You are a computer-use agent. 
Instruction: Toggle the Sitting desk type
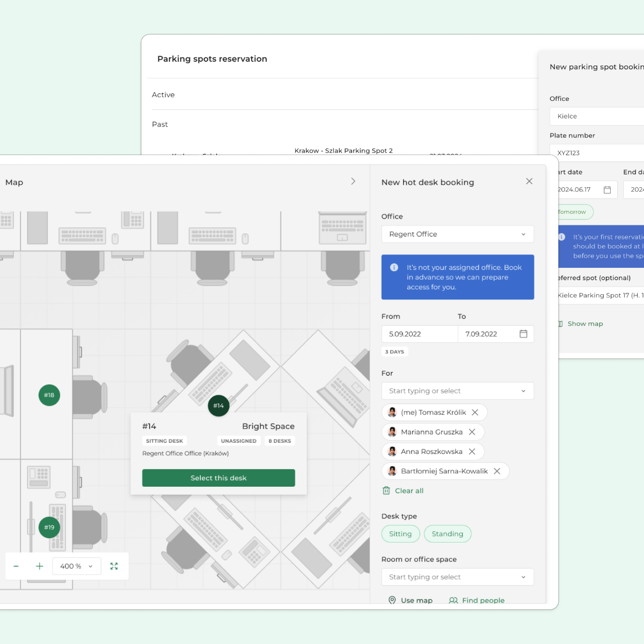click(400, 534)
